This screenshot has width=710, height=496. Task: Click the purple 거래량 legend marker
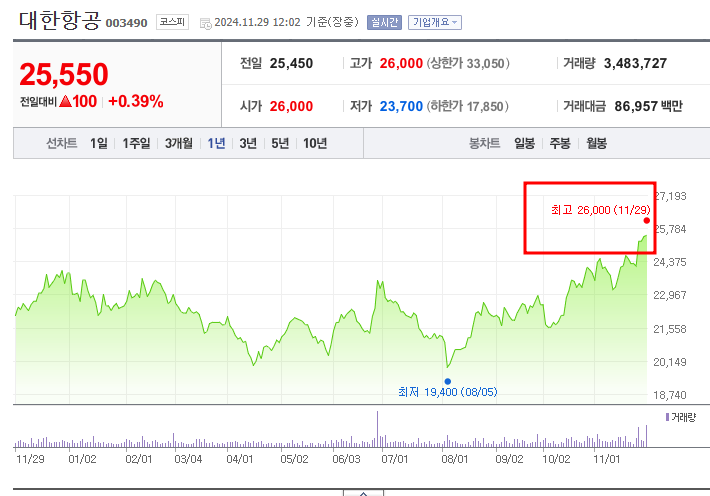667,417
